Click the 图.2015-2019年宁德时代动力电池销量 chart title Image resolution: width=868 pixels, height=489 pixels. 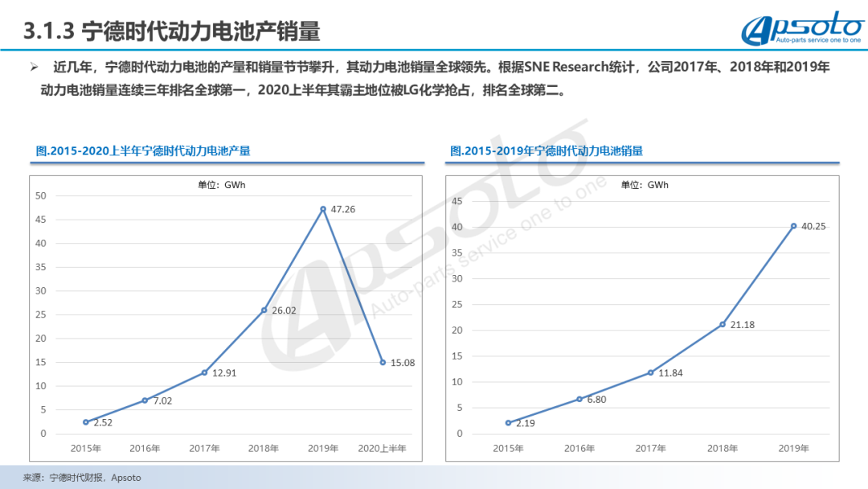547,150
